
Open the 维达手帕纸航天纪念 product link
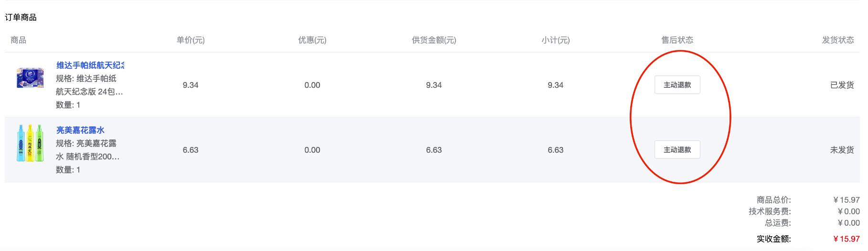click(90, 65)
